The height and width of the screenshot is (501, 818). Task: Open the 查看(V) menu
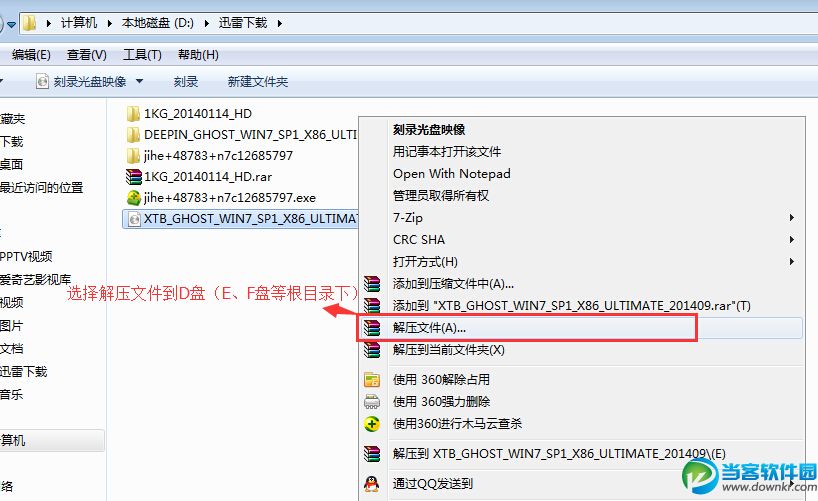coord(87,55)
